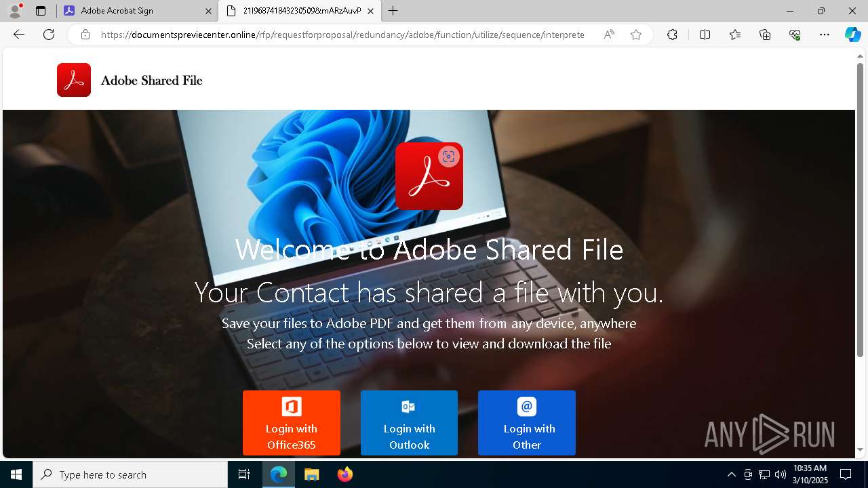Click the large Adobe PDF logo image
The width and height of the screenshot is (868, 488).
pos(429,176)
